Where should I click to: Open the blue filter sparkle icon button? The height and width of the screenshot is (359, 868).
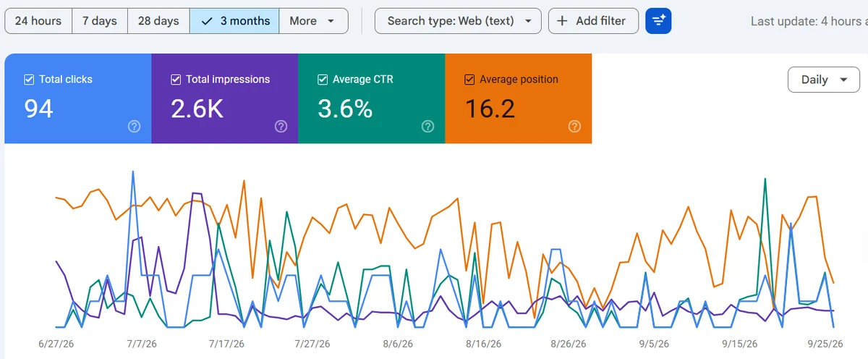pos(658,21)
